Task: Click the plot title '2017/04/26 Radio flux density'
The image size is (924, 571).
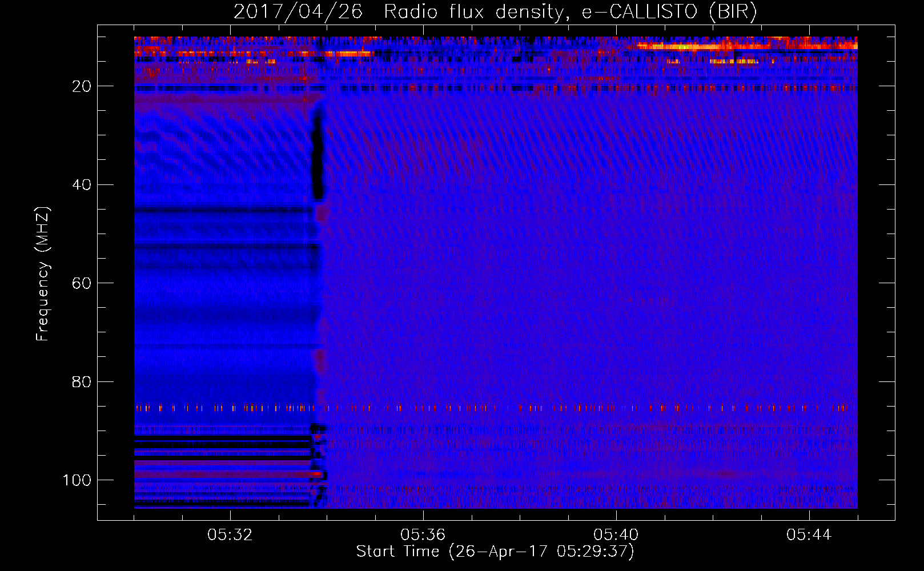Action: coord(496,12)
